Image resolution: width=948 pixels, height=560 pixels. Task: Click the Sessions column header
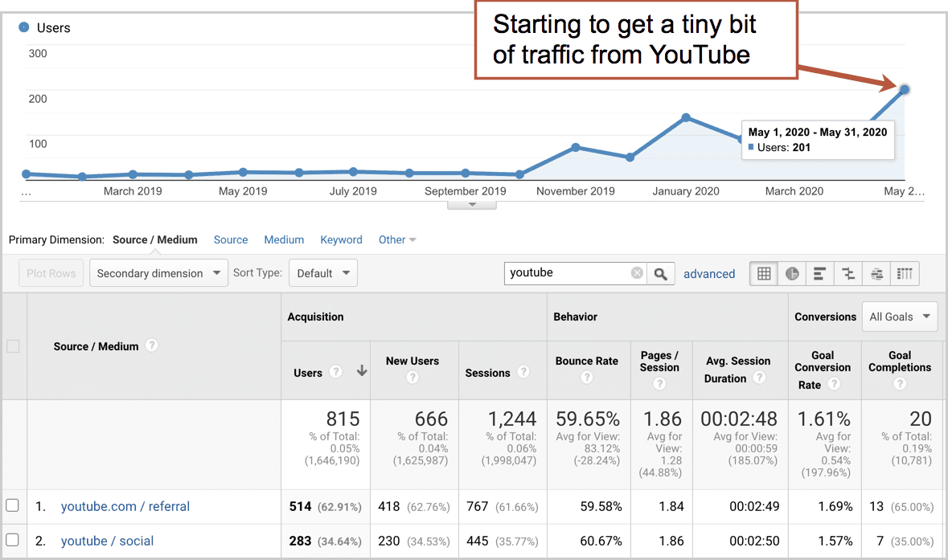(x=487, y=373)
